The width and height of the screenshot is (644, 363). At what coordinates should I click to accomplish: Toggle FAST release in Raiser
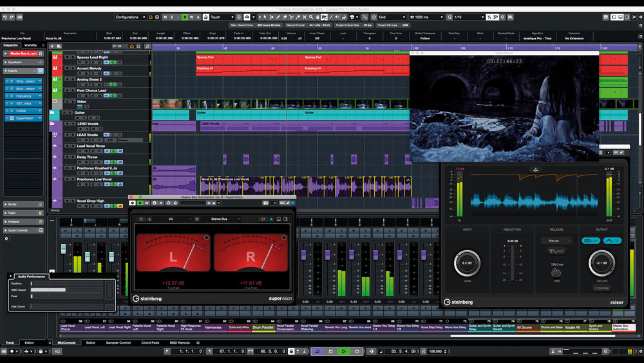click(556, 251)
